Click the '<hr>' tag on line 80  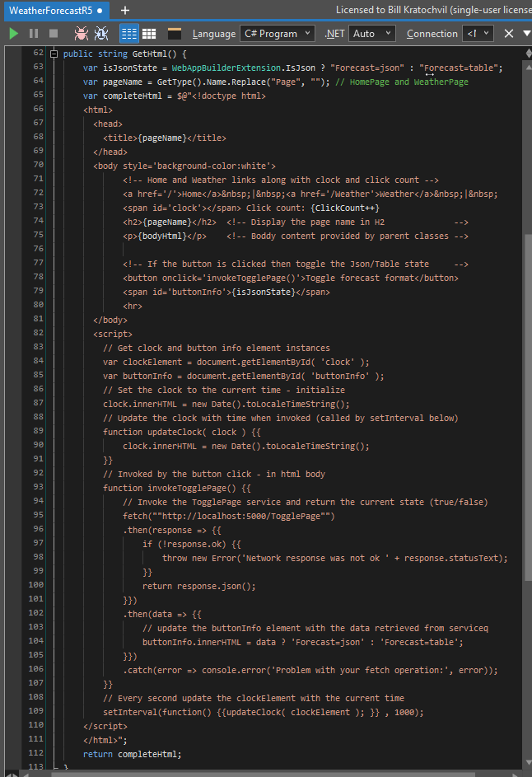(x=133, y=307)
